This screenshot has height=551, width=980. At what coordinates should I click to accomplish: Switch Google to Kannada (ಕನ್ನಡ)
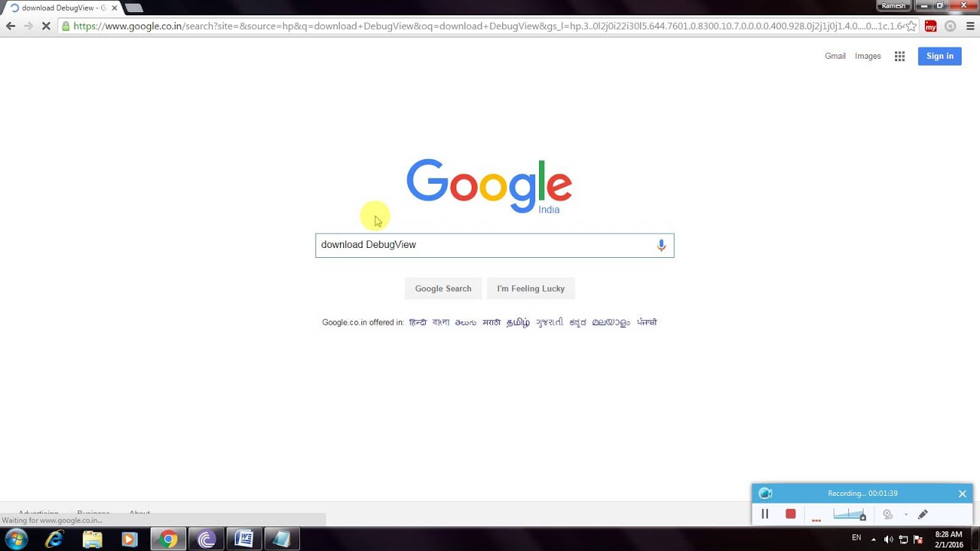coord(577,322)
